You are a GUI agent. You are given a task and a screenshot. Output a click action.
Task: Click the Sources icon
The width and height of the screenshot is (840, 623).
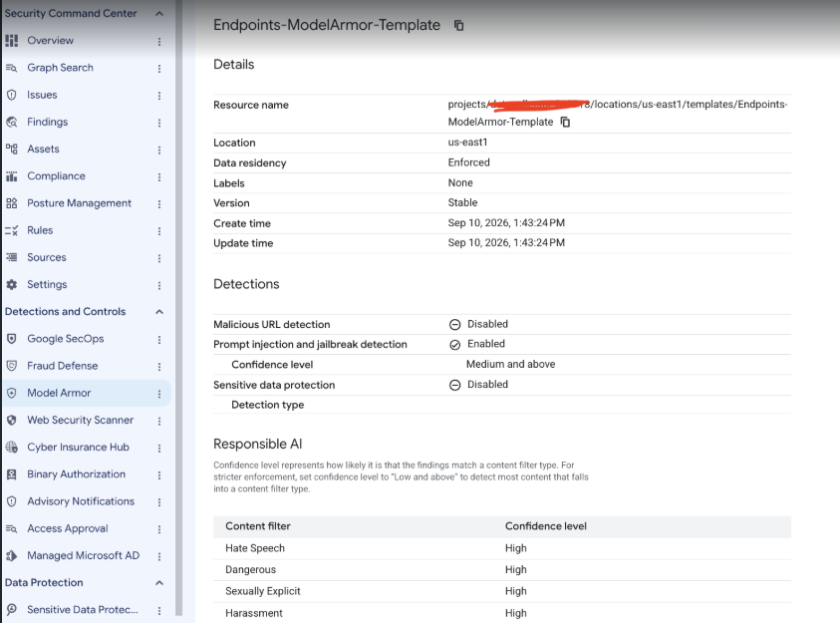11,257
